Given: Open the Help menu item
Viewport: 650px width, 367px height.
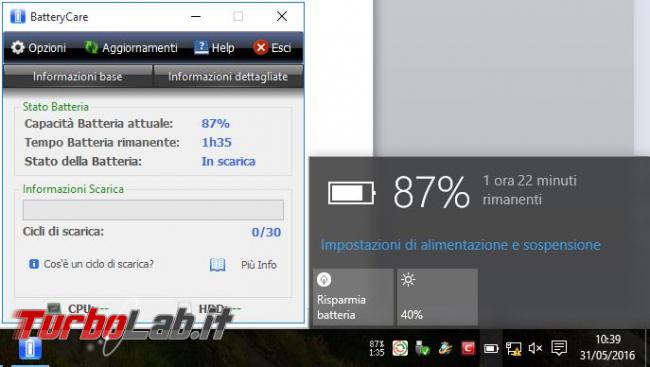Looking at the screenshot, I should (x=214, y=48).
